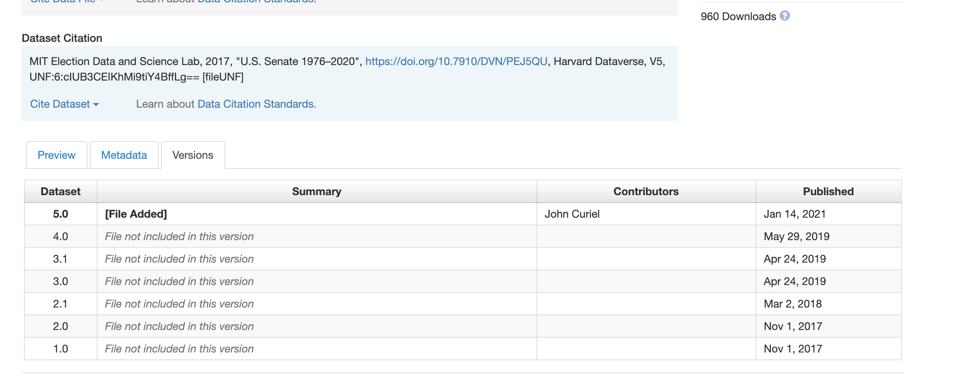Click the Dataset Citation text block
The height and width of the screenshot is (385, 980).
click(x=194, y=70)
